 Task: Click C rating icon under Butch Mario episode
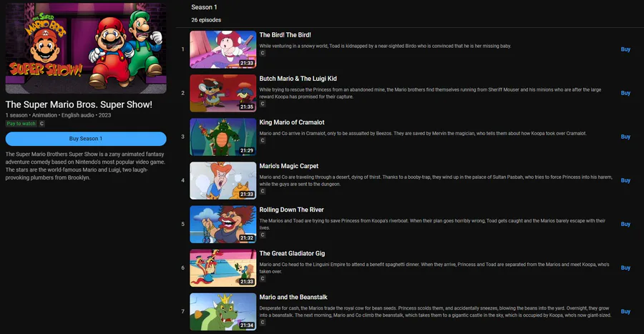(x=263, y=104)
